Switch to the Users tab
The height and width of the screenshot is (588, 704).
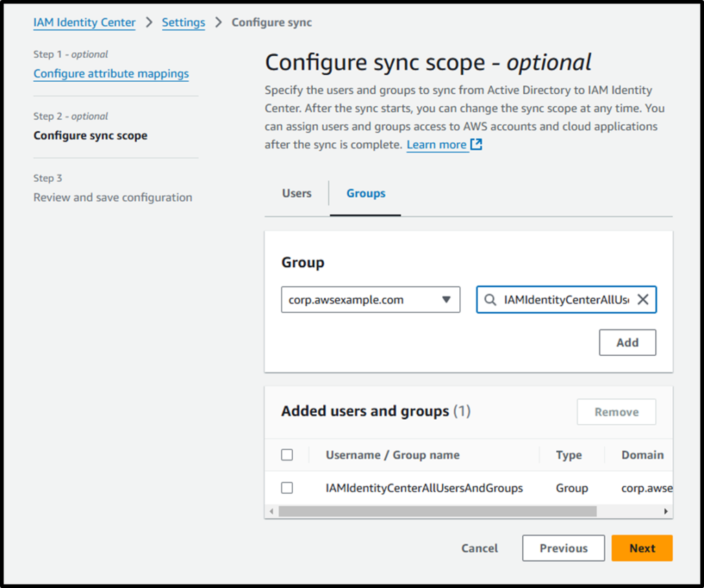(296, 193)
